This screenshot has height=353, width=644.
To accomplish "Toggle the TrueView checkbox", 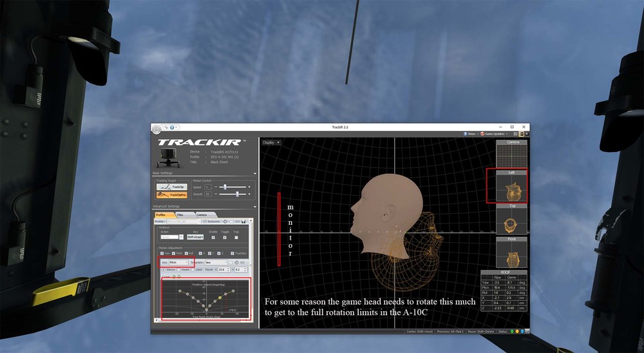I will coord(232,253).
